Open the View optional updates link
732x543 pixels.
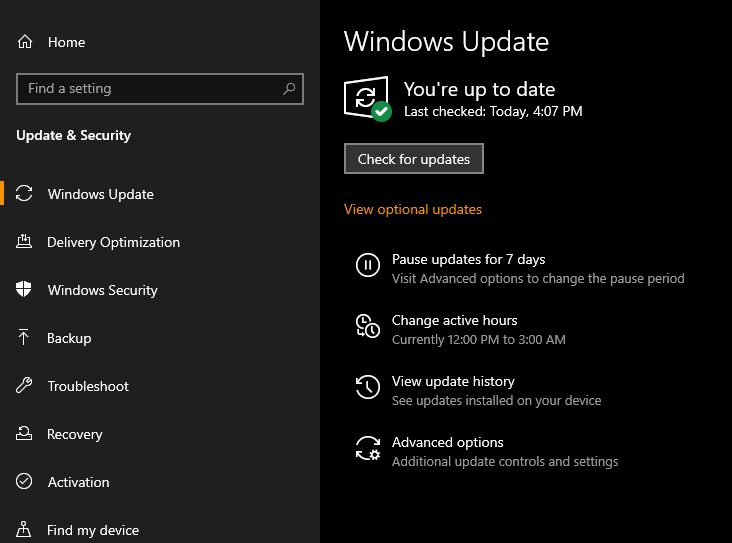(x=412, y=209)
